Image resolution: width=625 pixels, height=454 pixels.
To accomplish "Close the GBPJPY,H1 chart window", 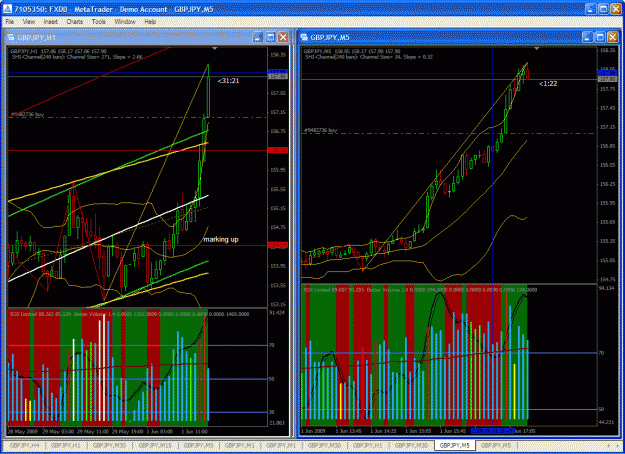I will tap(283, 37).
